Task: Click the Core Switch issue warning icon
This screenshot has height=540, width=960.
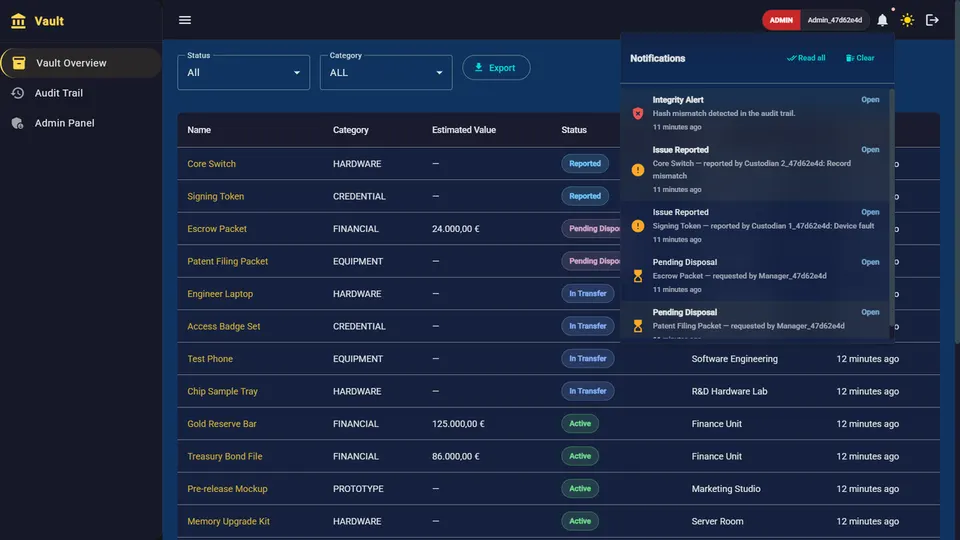Action: tap(638, 170)
